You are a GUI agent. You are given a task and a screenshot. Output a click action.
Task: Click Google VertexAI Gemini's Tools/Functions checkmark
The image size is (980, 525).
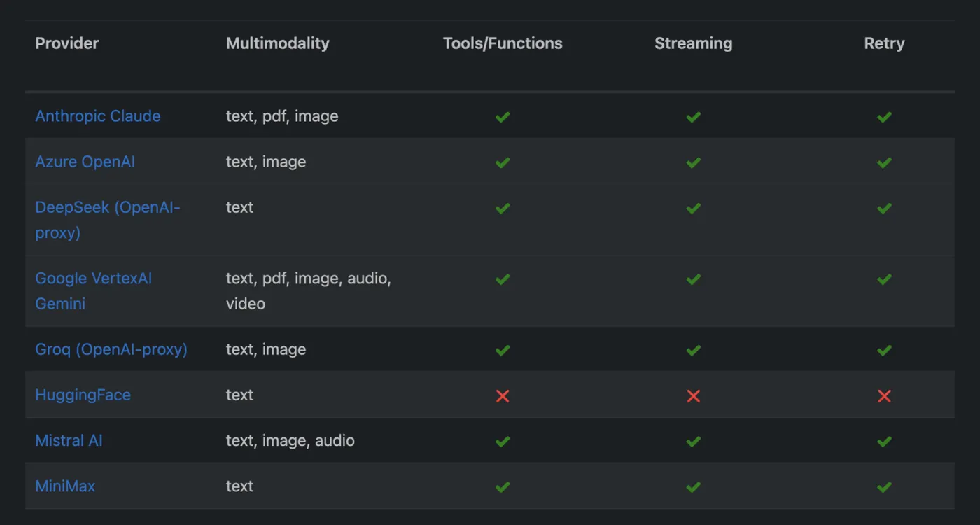pyautogui.click(x=503, y=279)
